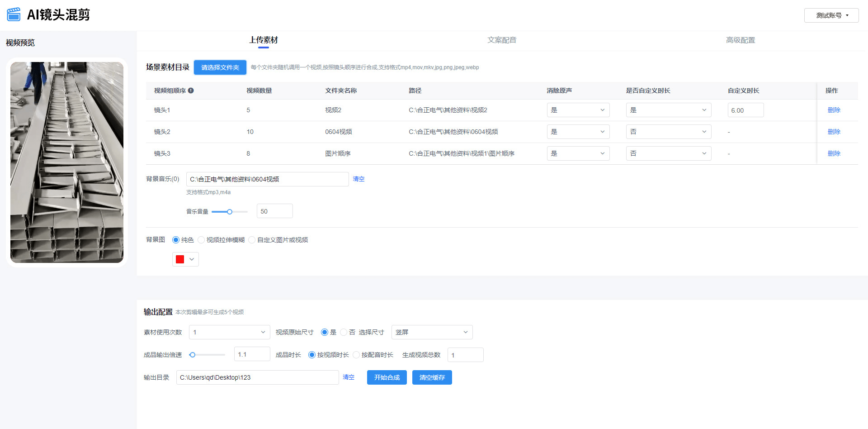Switch to the 文案配音 tab
Image resolution: width=868 pixels, height=429 pixels.
[502, 40]
